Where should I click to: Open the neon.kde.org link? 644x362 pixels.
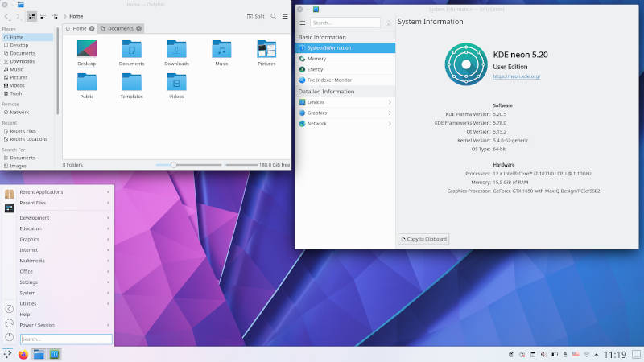[517, 76]
